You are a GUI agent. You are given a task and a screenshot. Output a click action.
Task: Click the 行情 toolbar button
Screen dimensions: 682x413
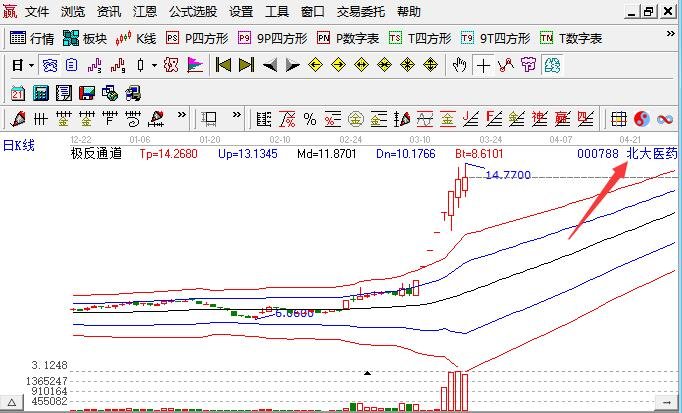point(32,38)
